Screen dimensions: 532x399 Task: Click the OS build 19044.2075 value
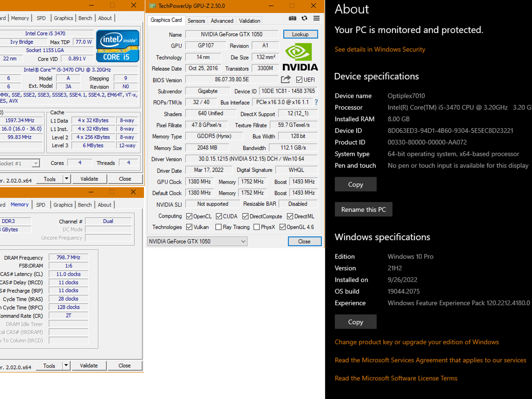404,291
